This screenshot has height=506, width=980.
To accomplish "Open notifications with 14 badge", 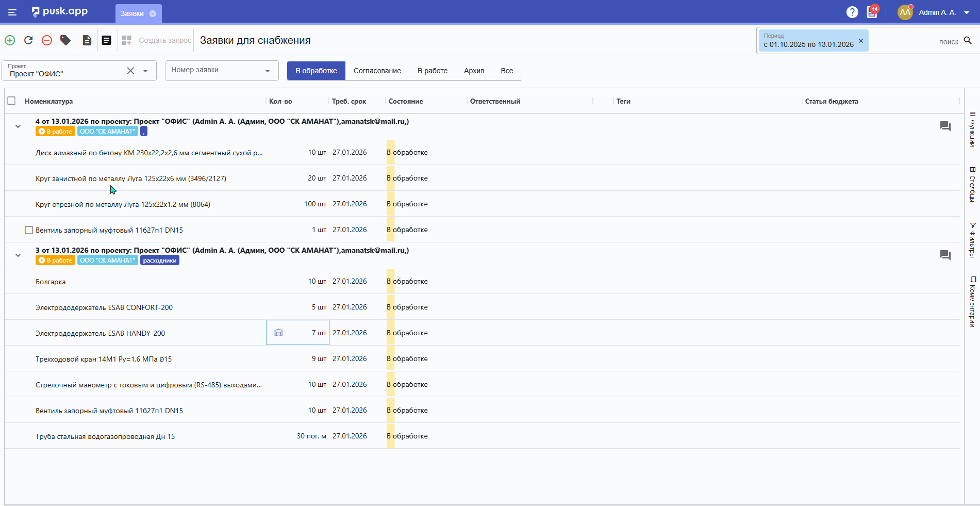I will coord(872,12).
